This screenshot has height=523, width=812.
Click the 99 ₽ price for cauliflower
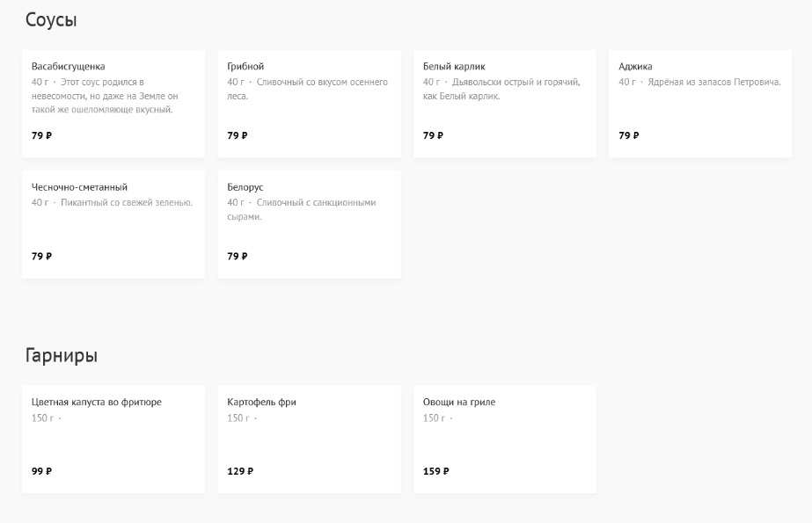click(41, 471)
